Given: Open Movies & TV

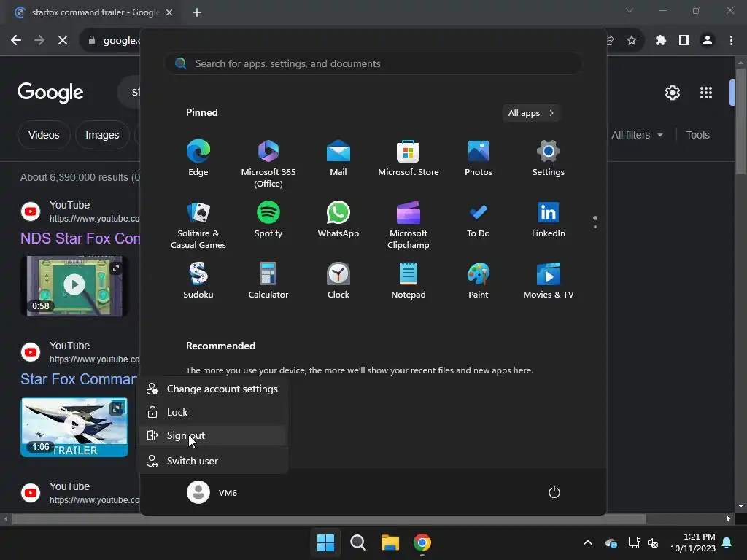Looking at the screenshot, I should [x=549, y=281].
